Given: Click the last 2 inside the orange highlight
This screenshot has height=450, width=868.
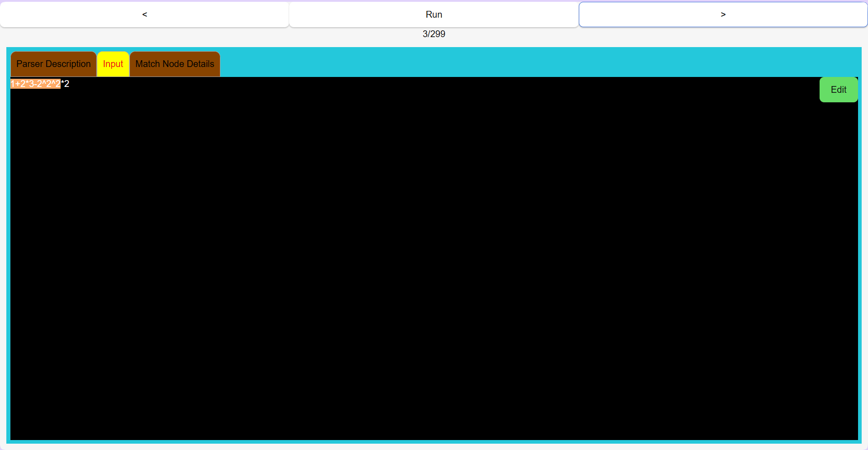Looking at the screenshot, I should 58,84.
